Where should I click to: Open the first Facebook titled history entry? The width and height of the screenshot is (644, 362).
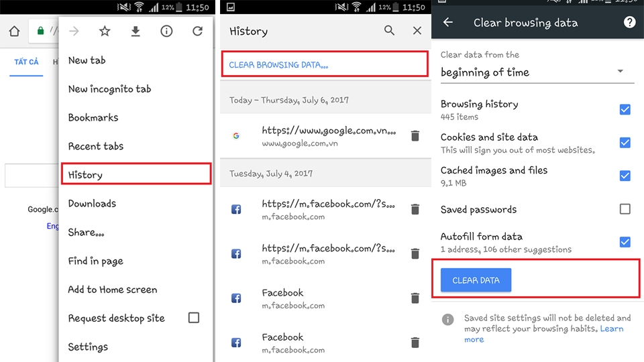282,293
